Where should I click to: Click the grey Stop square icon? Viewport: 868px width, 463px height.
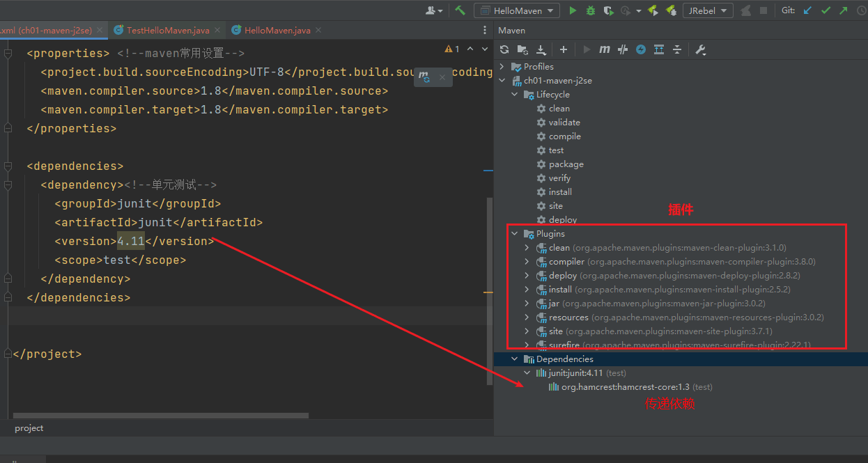pyautogui.click(x=764, y=10)
